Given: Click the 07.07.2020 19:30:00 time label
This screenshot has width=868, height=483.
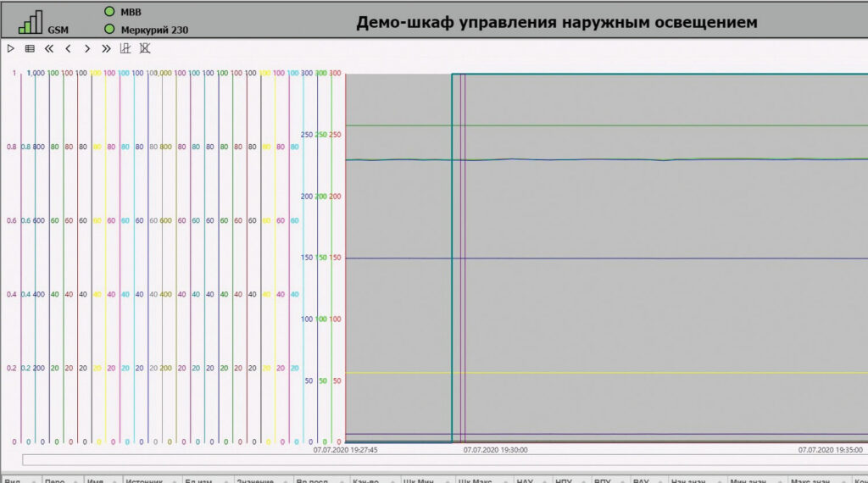Looking at the screenshot, I should tap(496, 451).
